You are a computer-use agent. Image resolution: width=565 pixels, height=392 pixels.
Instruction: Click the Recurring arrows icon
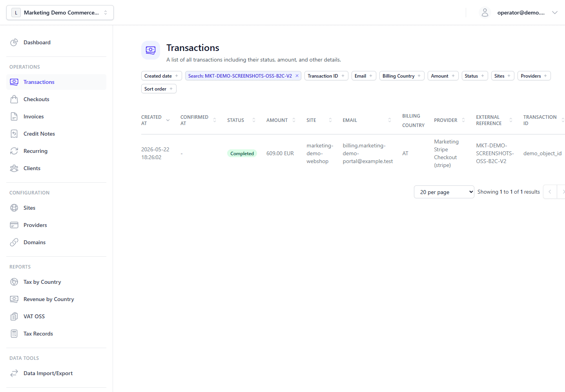pos(14,151)
